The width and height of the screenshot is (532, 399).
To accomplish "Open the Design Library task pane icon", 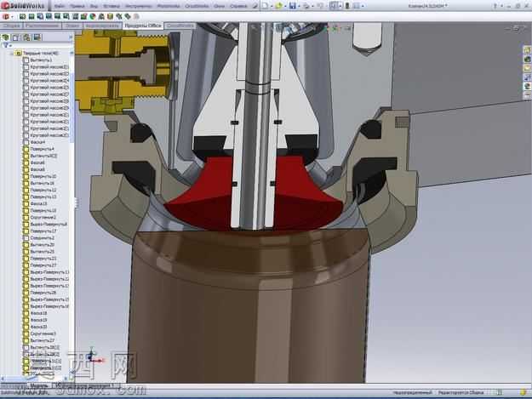I will pyautogui.click(x=528, y=60).
